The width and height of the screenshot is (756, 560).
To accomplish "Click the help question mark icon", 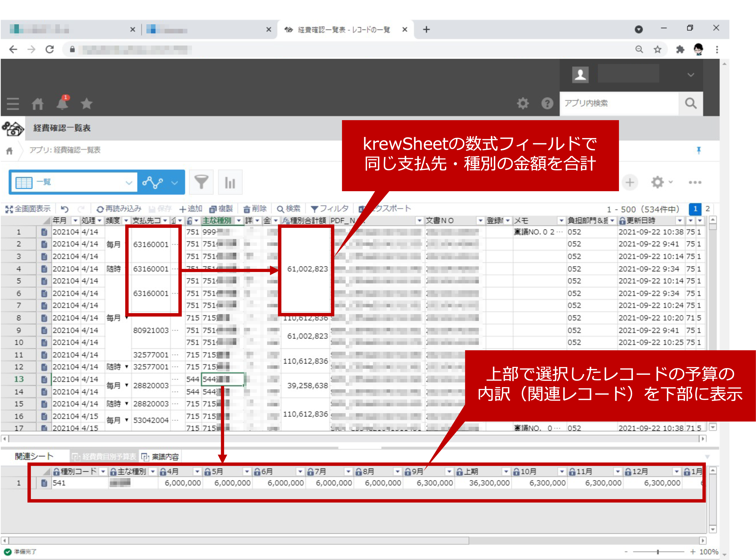I will coord(547,103).
